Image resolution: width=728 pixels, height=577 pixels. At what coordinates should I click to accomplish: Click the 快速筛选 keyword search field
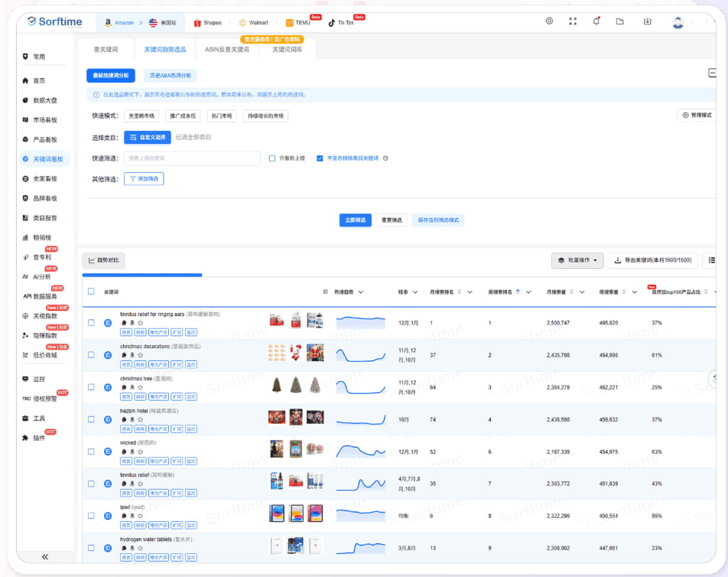tap(192, 158)
